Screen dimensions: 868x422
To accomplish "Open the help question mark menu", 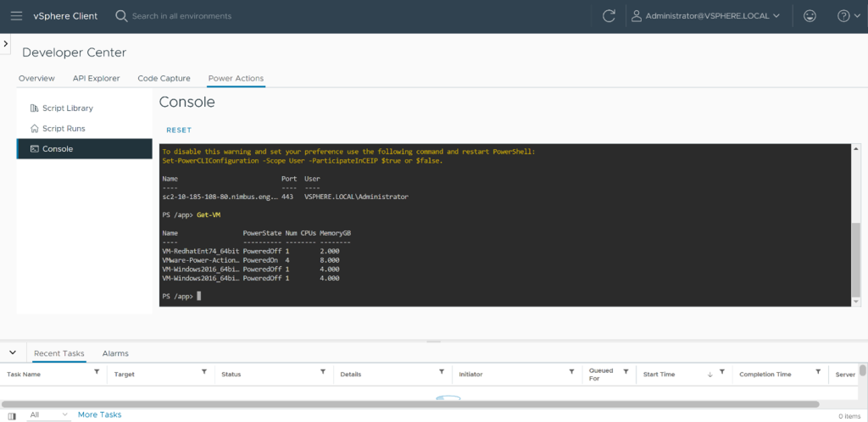I will click(847, 16).
